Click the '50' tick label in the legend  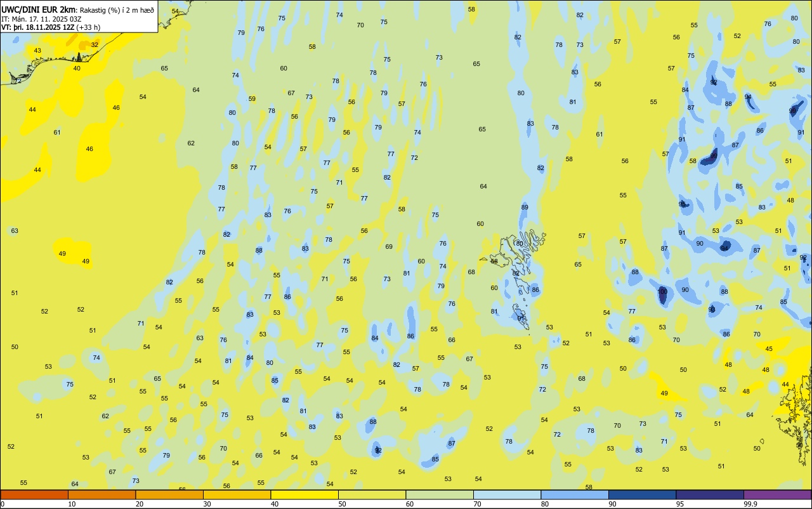click(342, 504)
